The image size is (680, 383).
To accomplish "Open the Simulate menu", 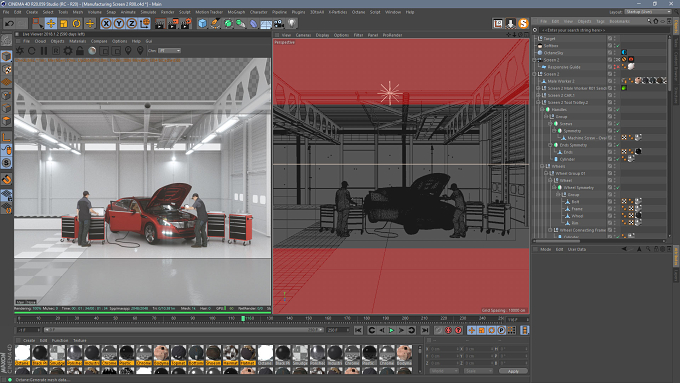I will 148,12.
